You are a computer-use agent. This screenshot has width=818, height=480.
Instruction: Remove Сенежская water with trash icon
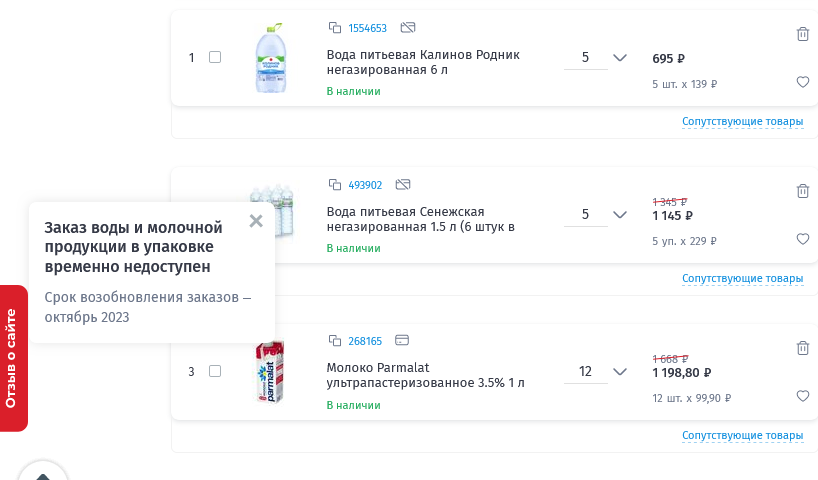tap(802, 191)
